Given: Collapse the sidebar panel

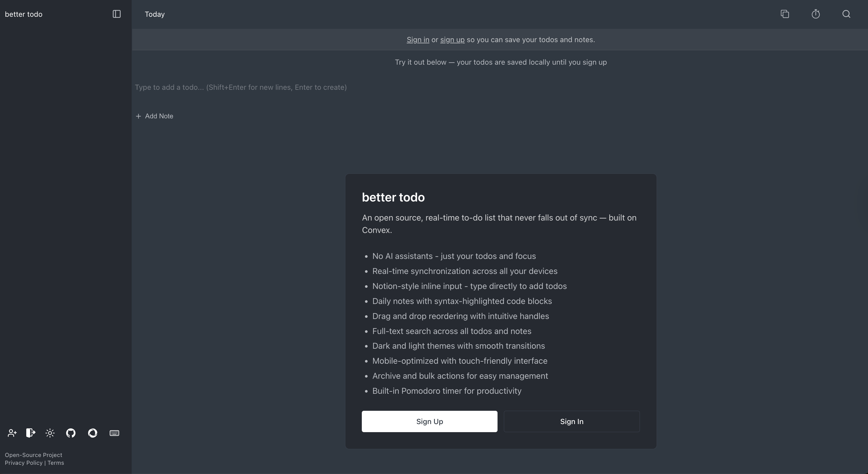Looking at the screenshot, I should pyautogui.click(x=117, y=14).
